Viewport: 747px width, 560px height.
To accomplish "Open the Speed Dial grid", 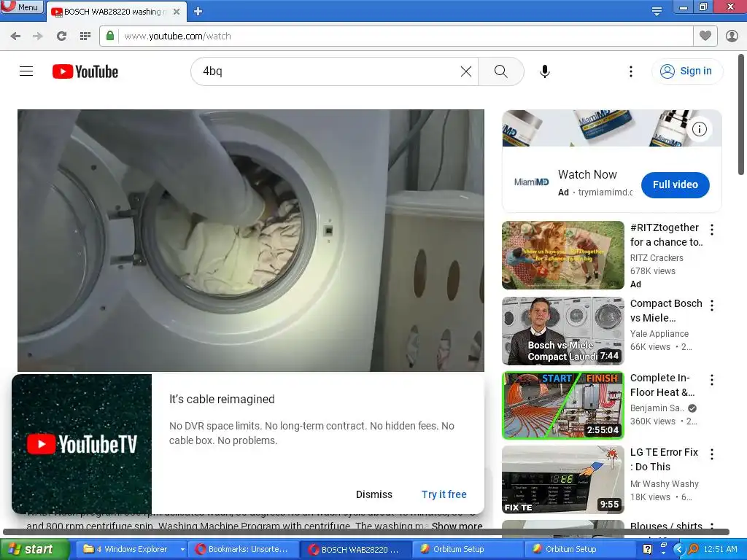I will click(85, 36).
